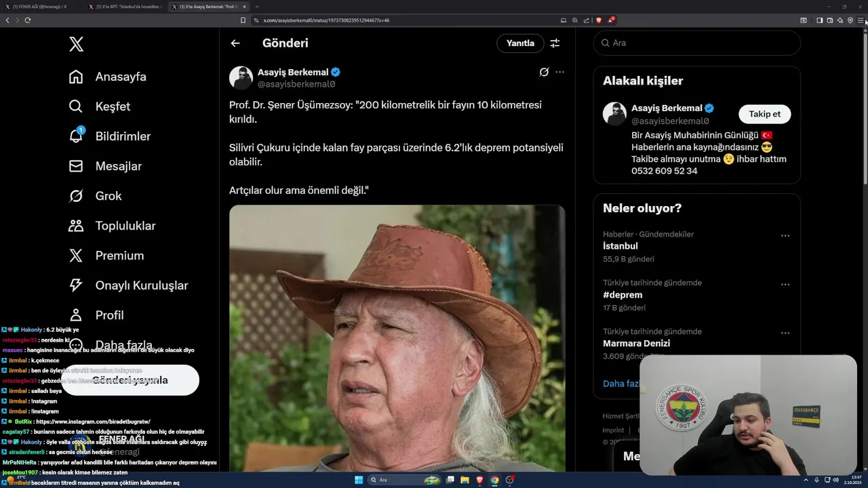Open Asayiş Berkemal's avatar on the post
This screenshot has width=868, height=488.
(241, 78)
